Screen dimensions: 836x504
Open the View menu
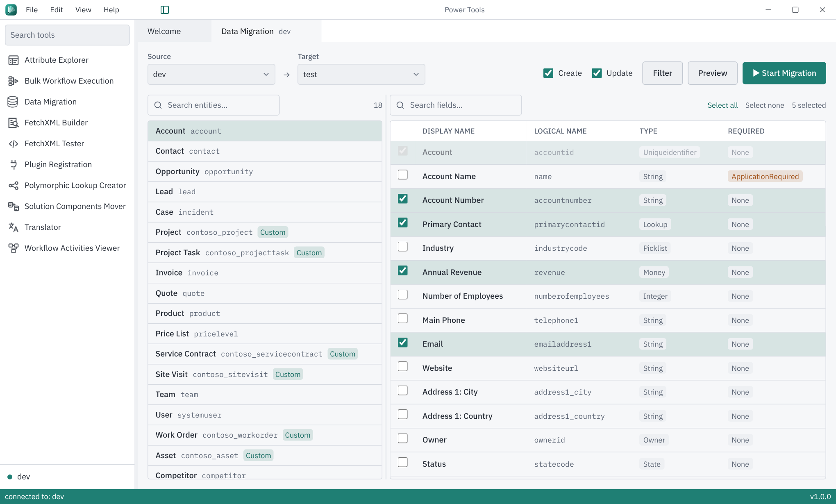click(83, 10)
